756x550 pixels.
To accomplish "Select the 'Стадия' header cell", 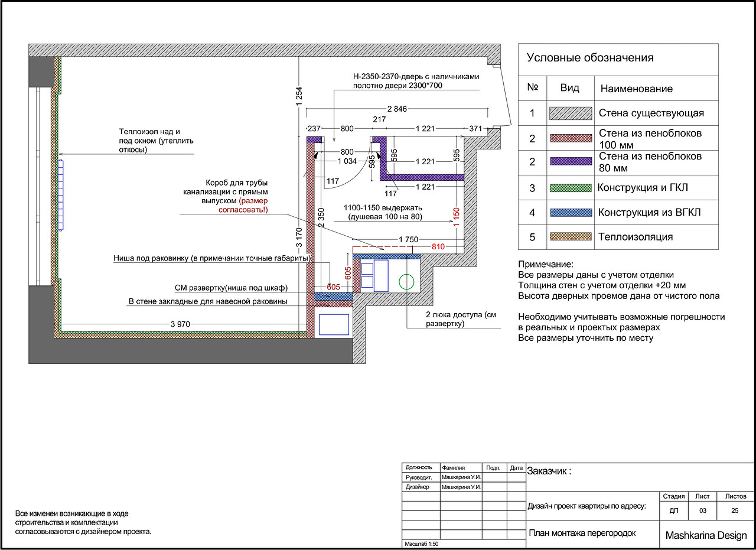I will click(674, 496).
